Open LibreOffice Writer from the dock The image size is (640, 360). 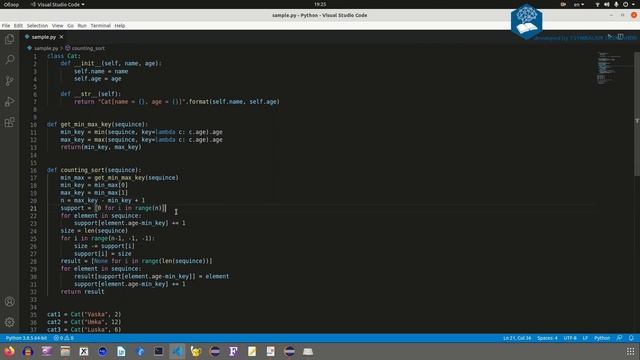click(x=121, y=351)
